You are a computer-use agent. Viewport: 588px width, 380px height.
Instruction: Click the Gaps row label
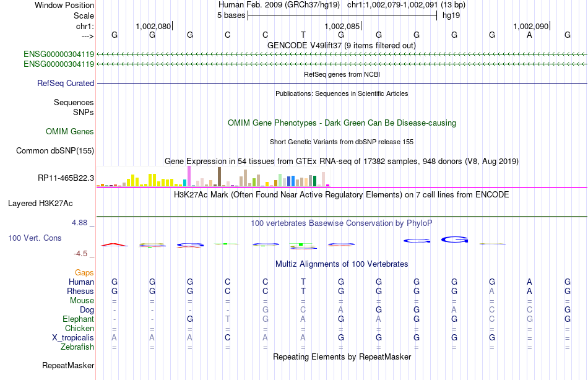[84, 273]
